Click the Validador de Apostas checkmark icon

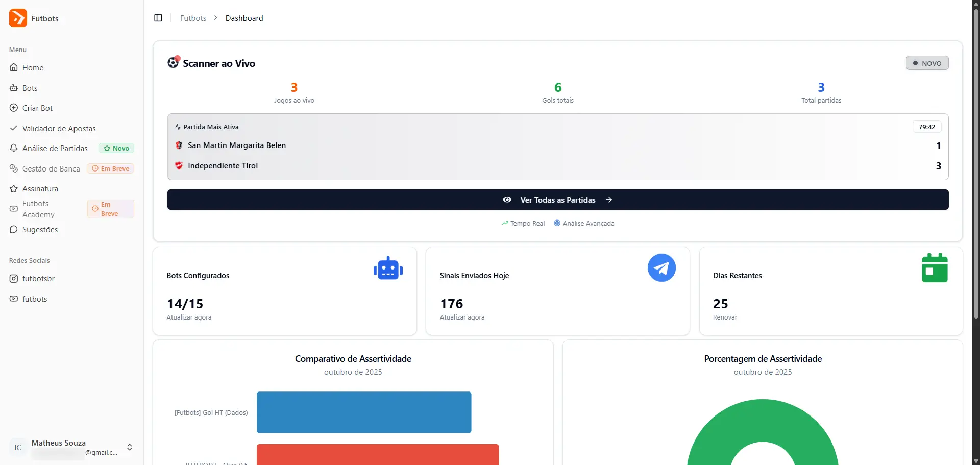click(14, 128)
